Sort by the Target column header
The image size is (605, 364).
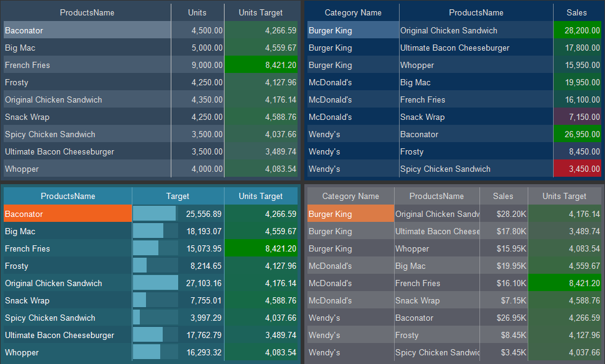point(178,196)
